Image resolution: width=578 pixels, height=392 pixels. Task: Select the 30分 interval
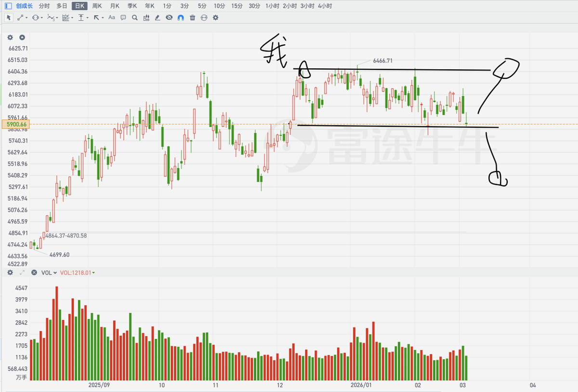[x=255, y=6]
